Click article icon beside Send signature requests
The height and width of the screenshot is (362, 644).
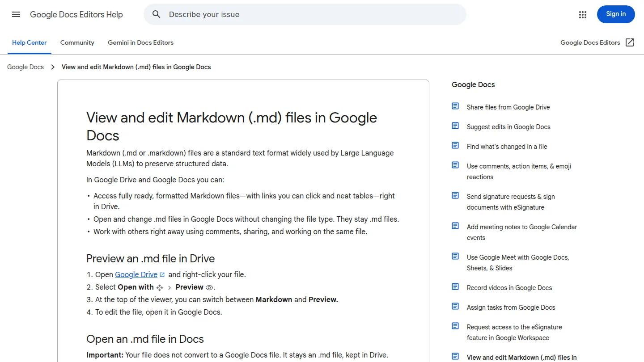click(455, 196)
